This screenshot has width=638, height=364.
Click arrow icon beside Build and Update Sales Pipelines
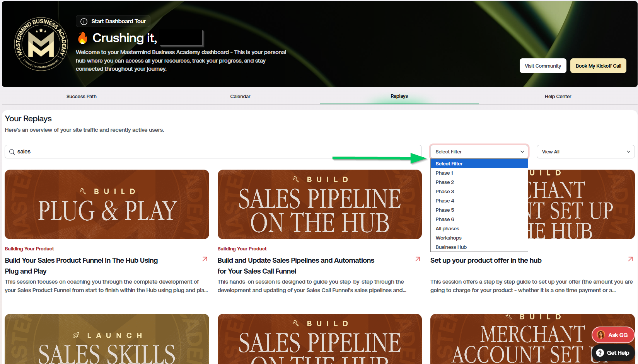tap(418, 259)
